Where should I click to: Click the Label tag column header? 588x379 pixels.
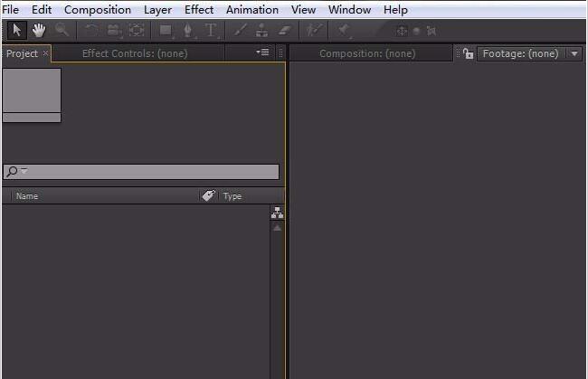pyautogui.click(x=208, y=195)
